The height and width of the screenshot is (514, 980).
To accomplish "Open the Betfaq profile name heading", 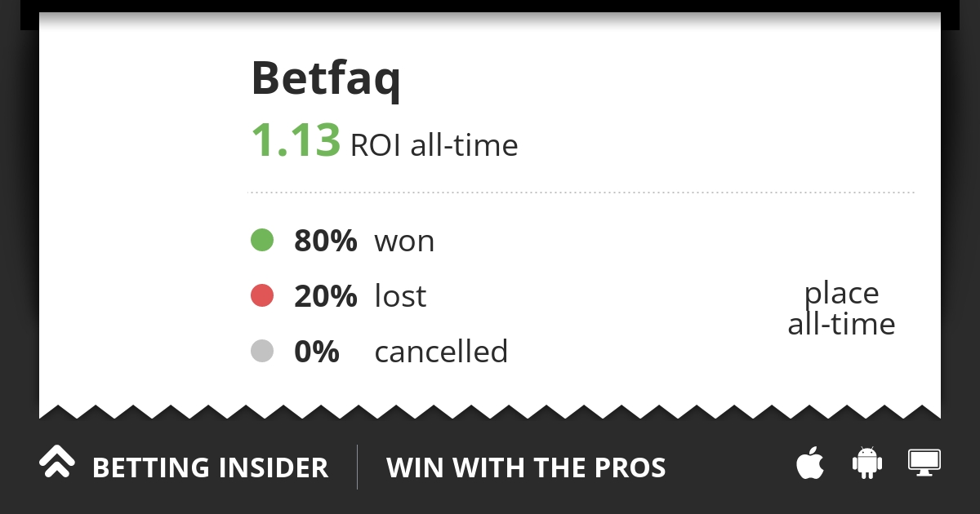I will click(326, 79).
